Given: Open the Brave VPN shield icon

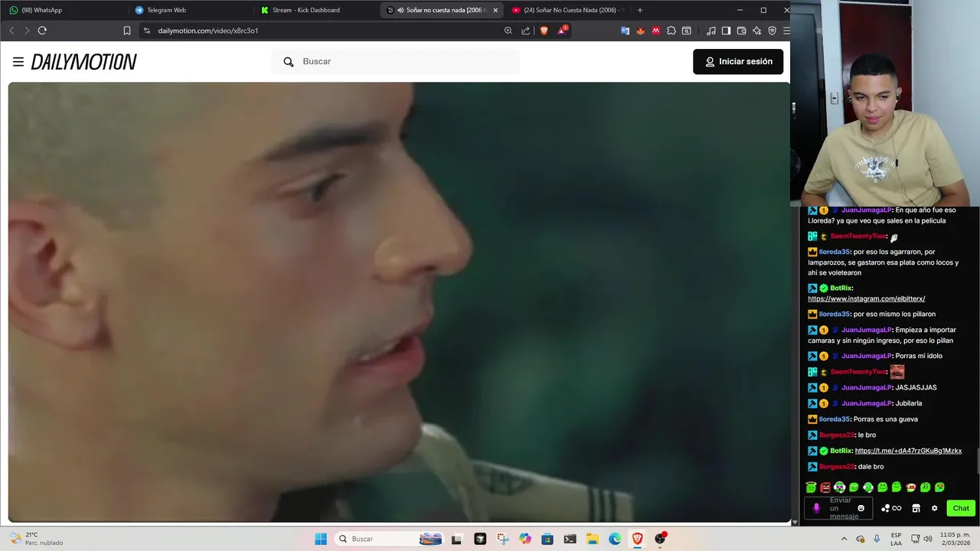Looking at the screenshot, I should [x=772, y=31].
